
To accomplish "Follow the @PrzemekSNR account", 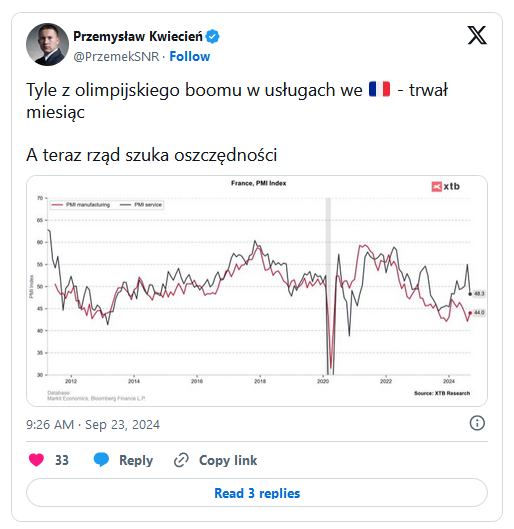I will point(190,56).
